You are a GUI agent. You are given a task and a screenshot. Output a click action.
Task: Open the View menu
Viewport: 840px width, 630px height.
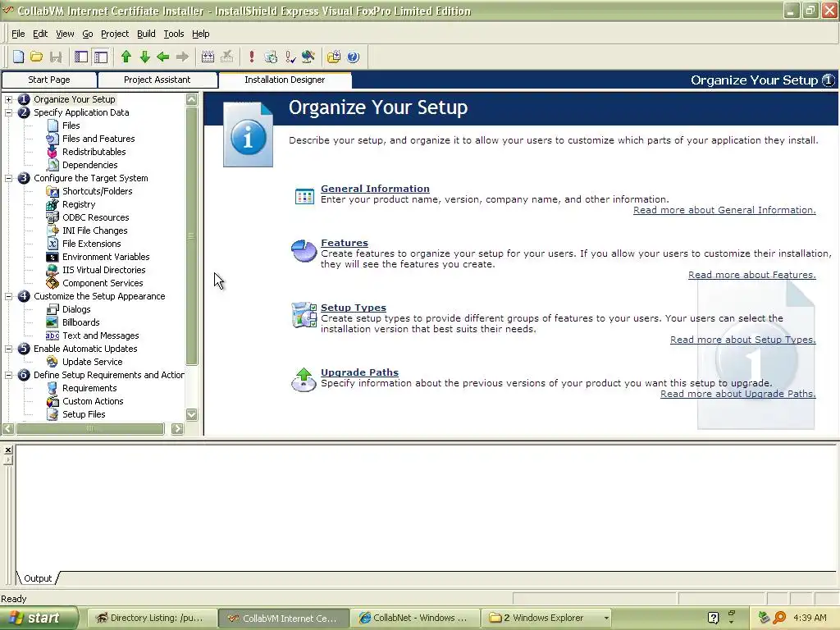tap(65, 34)
